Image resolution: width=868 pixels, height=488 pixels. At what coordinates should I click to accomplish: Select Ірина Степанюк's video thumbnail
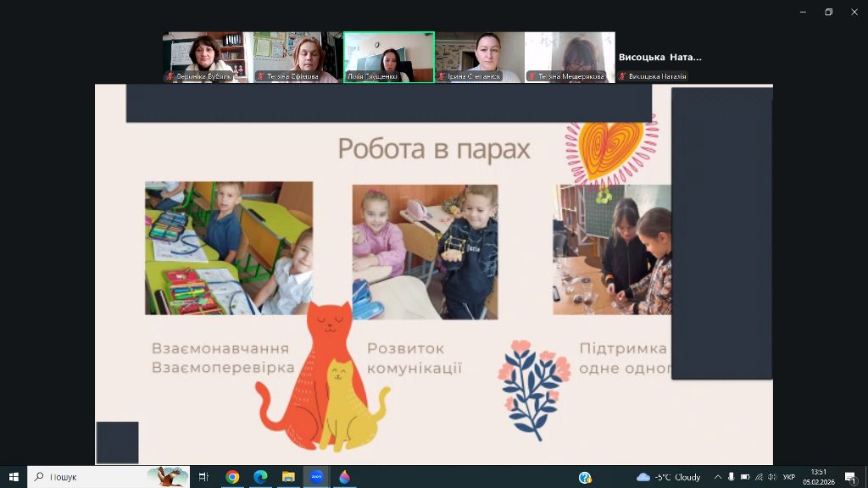(x=480, y=57)
